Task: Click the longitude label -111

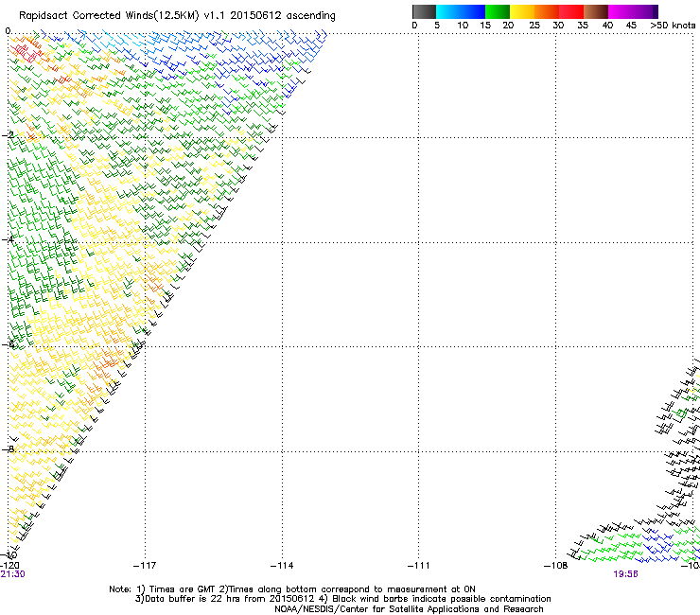Action: (x=419, y=566)
